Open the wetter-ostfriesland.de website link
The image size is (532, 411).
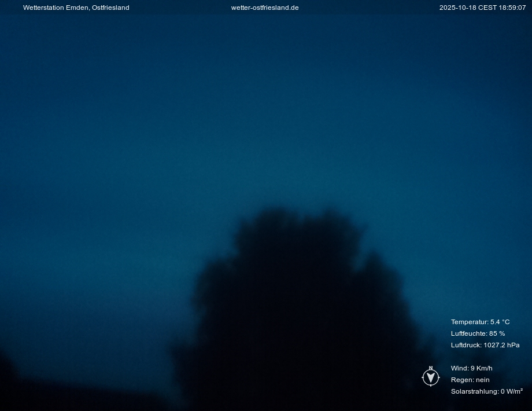[265, 8]
